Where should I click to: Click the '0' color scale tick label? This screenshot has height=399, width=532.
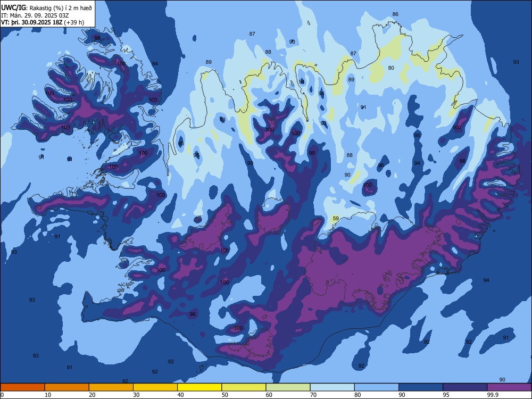[2, 395]
